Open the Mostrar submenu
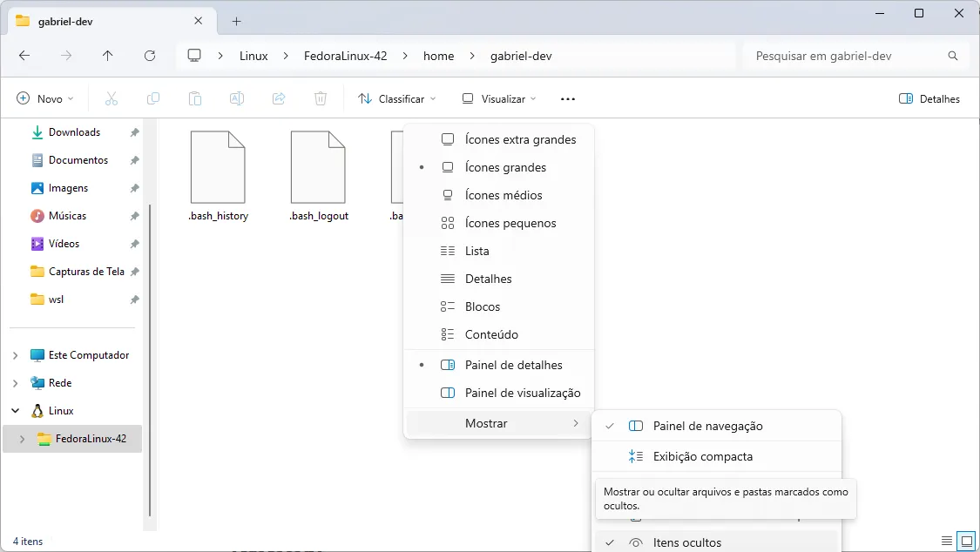Viewport: 980px width, 552px height. pyautogui.click(x=499, y=423)
